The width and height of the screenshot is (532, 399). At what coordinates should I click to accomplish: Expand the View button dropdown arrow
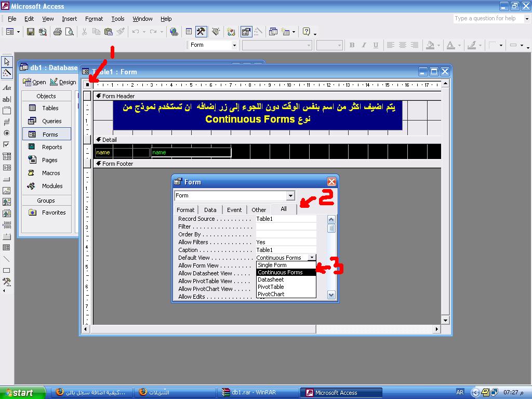click(18, 32)
